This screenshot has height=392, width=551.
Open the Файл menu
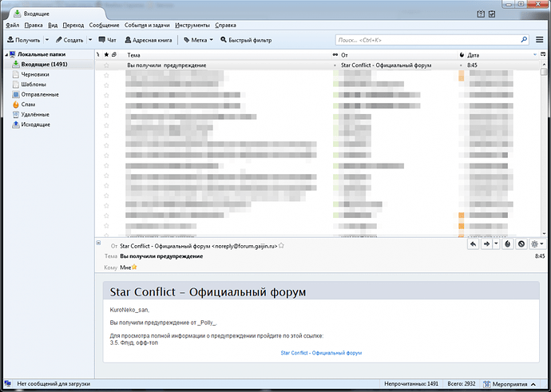[x=13, y=26]
